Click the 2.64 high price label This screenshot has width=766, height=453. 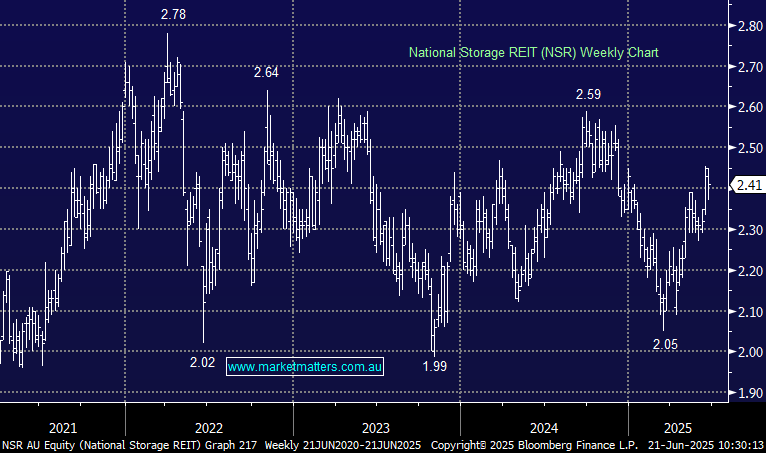coord(266,72)
